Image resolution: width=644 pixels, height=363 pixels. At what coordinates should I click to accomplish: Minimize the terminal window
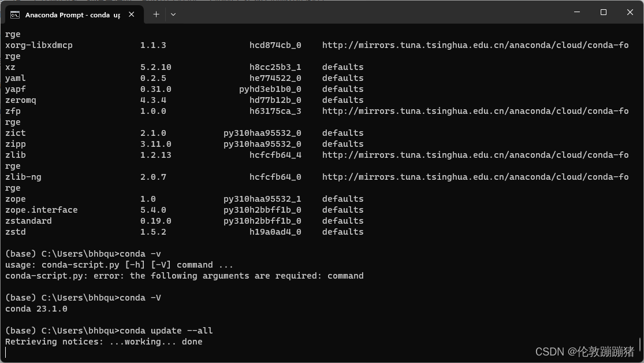click(x=577, y=12)
